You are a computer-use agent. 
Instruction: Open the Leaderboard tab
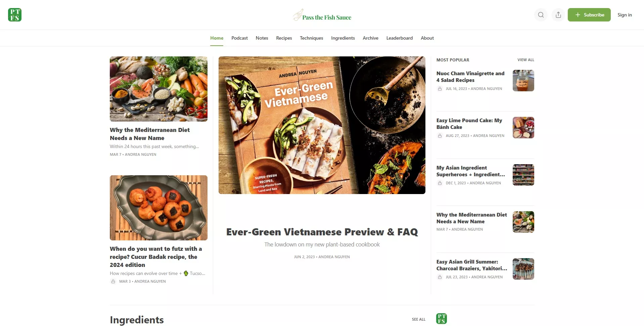(x=400, y=38)
